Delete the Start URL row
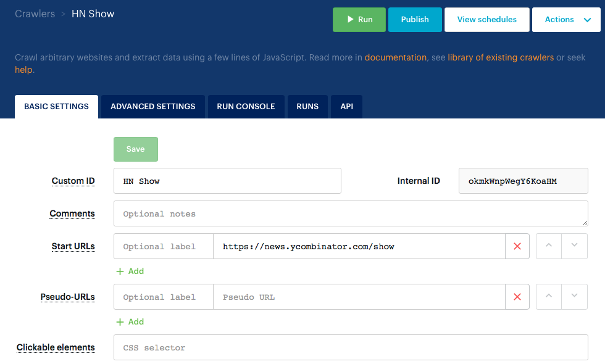Viewport: 605px width, 364px height. tap(517, 246)
